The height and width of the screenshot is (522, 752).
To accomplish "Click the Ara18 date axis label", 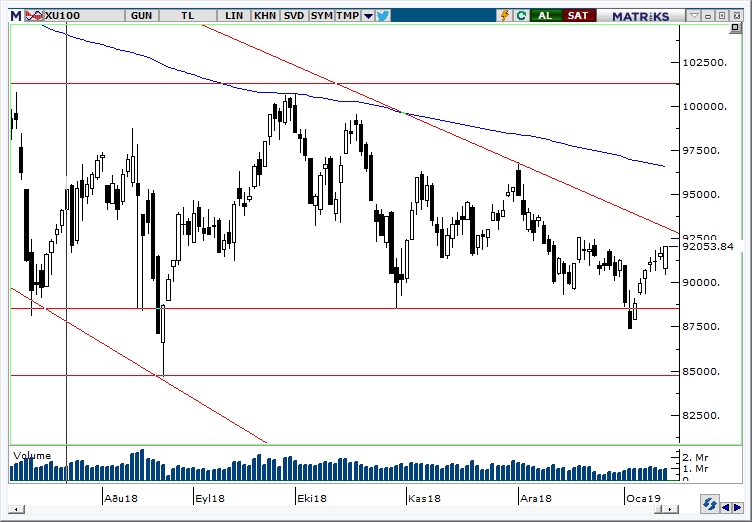I will click(x=536, y=498).
